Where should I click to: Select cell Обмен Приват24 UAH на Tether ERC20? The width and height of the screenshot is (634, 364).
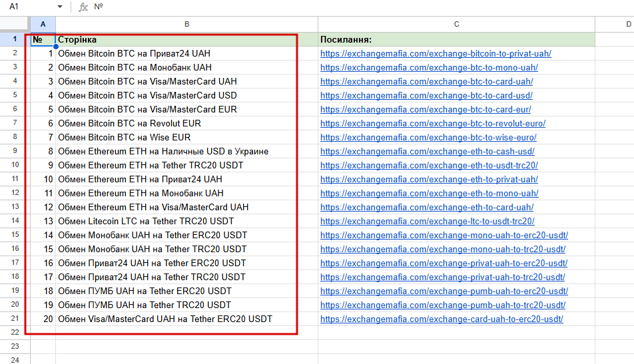(186, 263)
